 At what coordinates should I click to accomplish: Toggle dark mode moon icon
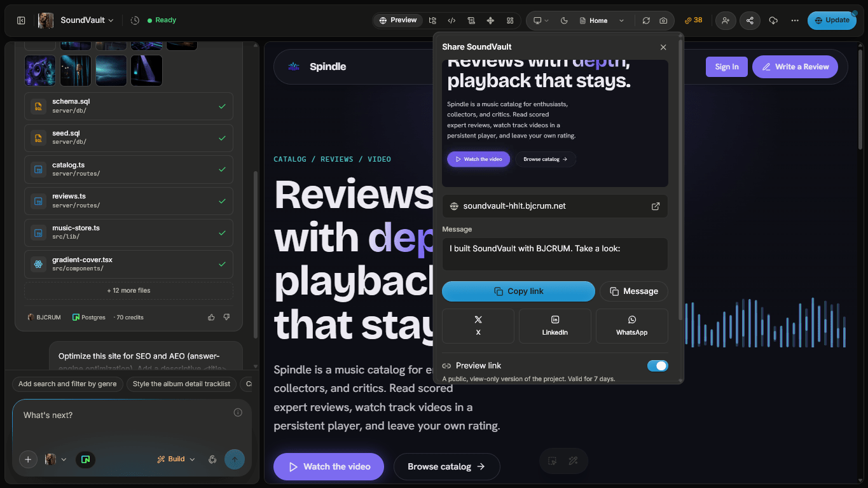564,20
